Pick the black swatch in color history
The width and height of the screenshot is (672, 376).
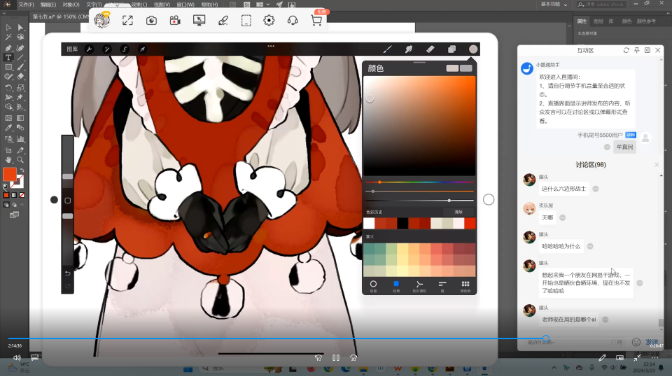click(x=402, y=223)
